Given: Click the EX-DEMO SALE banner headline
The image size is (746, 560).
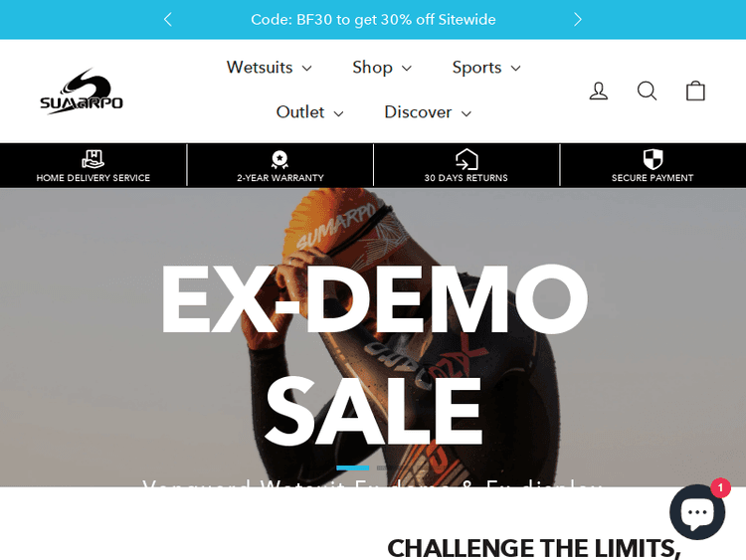Looking at the screenshot, I should click(x=374, y=353).
